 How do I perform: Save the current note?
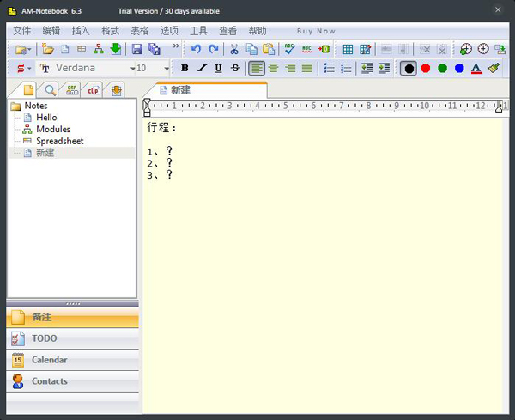[x=137, y=49]
